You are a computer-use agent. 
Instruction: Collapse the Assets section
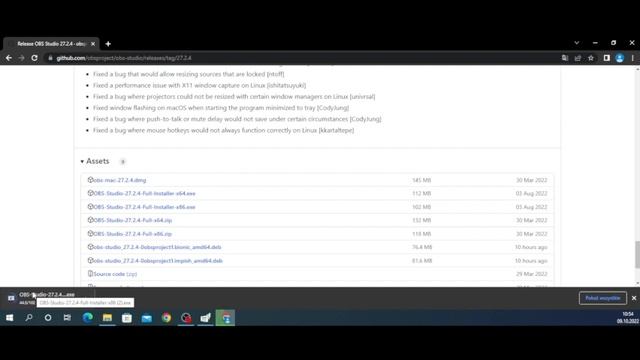[95, 161]
